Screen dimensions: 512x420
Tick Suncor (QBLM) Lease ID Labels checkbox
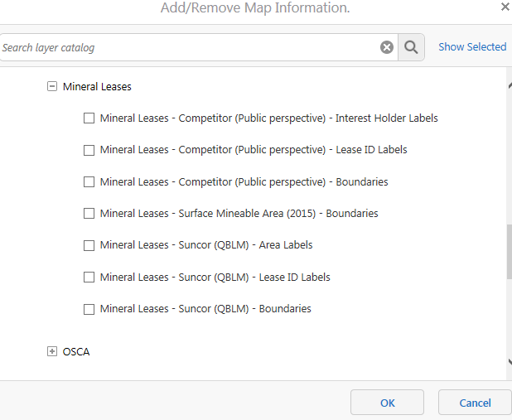coord(89,277)
